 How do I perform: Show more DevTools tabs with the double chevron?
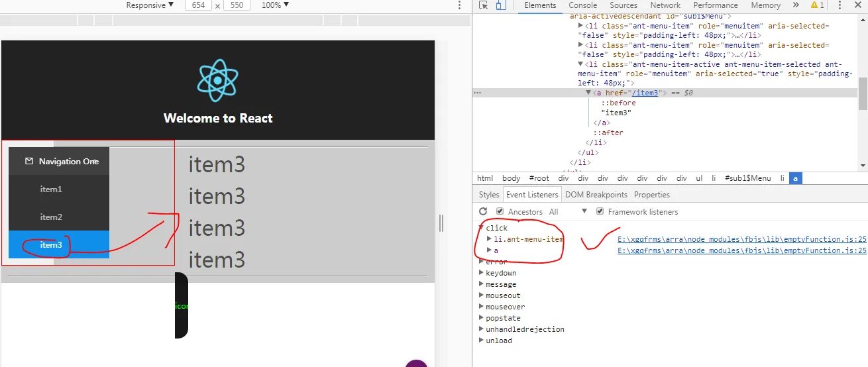pyautogui.click(x=796, y=5)
